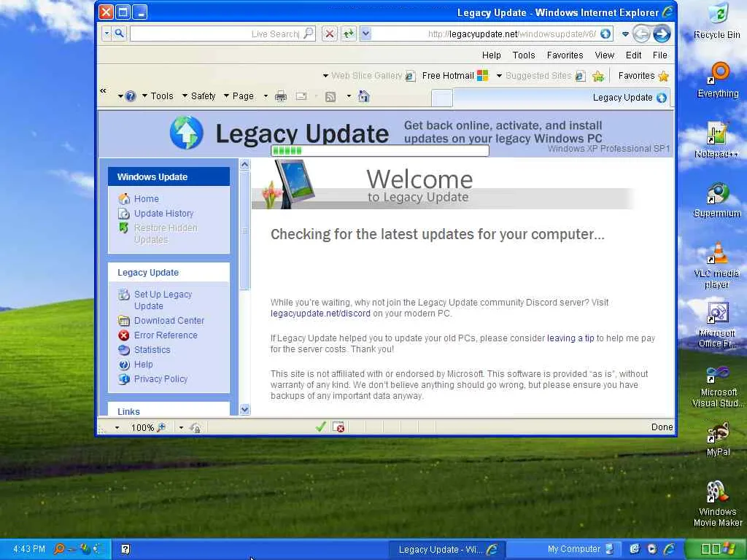Follow the legacyupdate.net/discord link

[x=320, y=314]
